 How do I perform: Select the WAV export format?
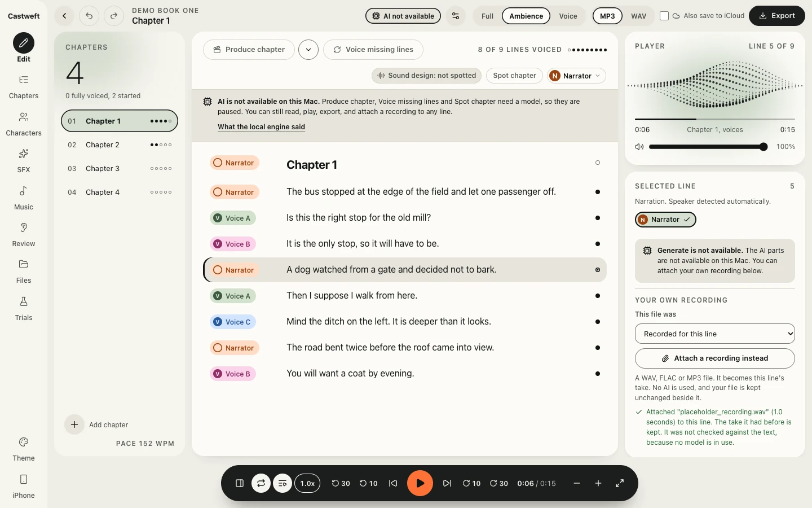638,16
